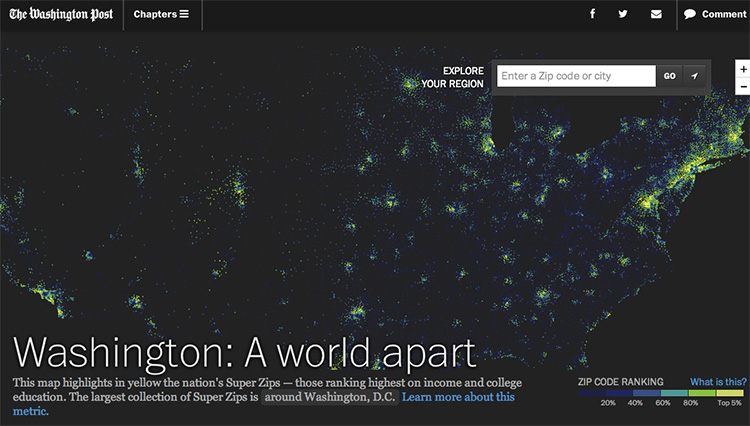Go to The Washington Post homepage logo
The width and height of the screenshot is (750, 426).
(x=61, y=14)
